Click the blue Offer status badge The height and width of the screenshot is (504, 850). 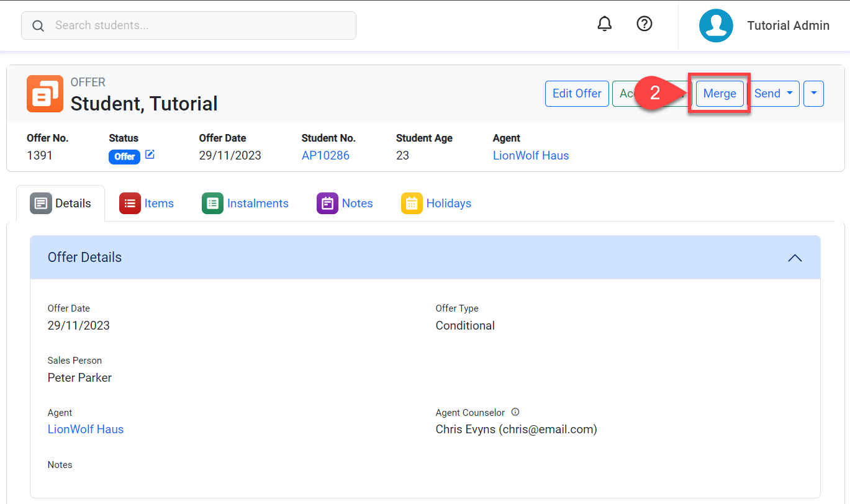coord(124,156)
